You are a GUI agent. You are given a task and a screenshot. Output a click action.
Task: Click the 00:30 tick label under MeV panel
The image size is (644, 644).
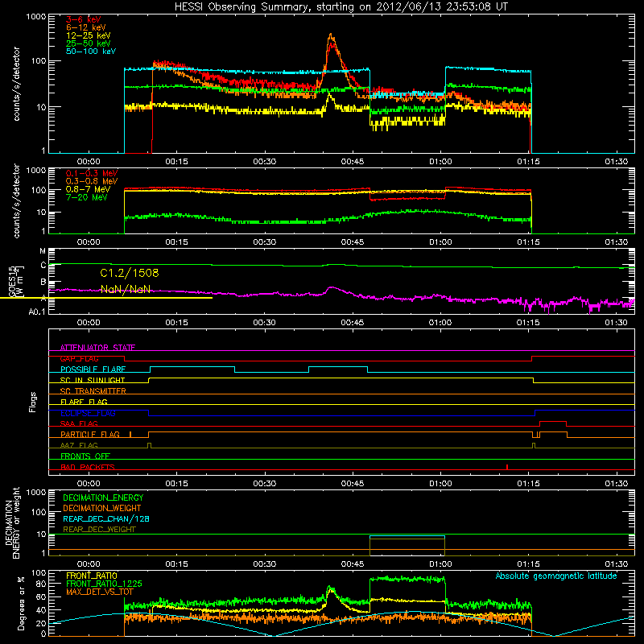tap(265, 242)
